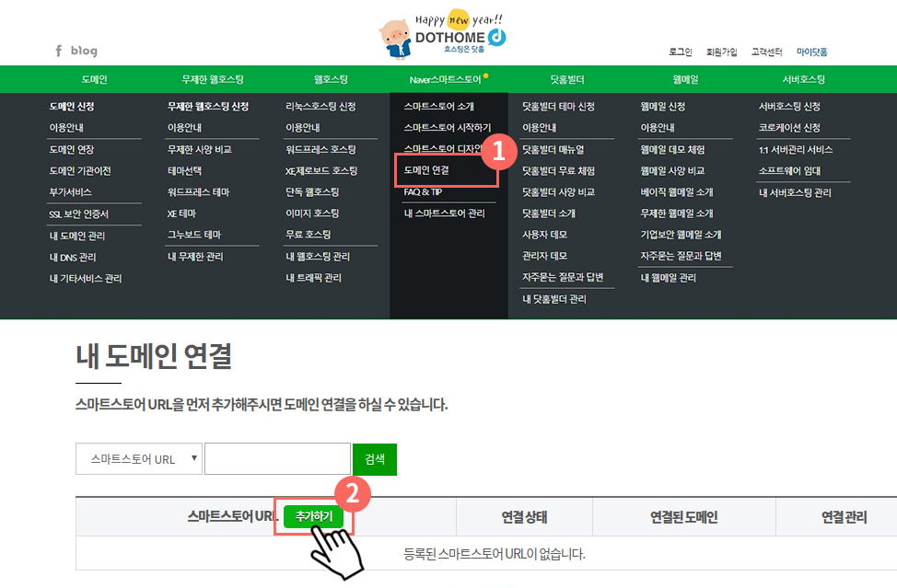Screen dimensions: 897x588
Task: Open 닷홈빌더 사양 비교 submenu item
Action: click(x=558, y=192)
